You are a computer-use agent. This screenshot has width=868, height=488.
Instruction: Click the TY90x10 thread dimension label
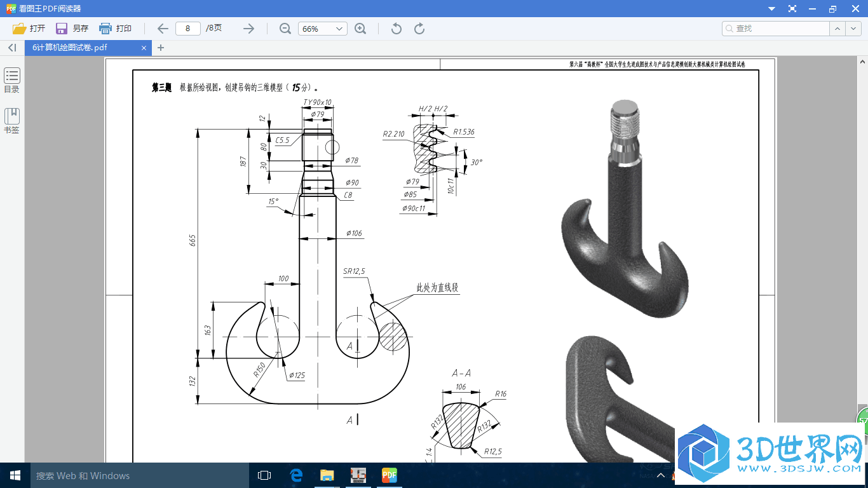[x=317, y=102]
